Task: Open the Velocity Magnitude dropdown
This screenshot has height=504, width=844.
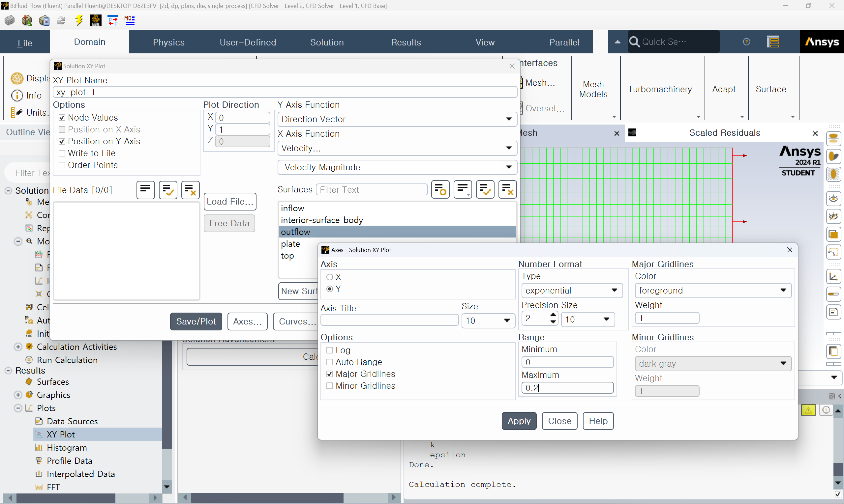Action: pos(397,167)
